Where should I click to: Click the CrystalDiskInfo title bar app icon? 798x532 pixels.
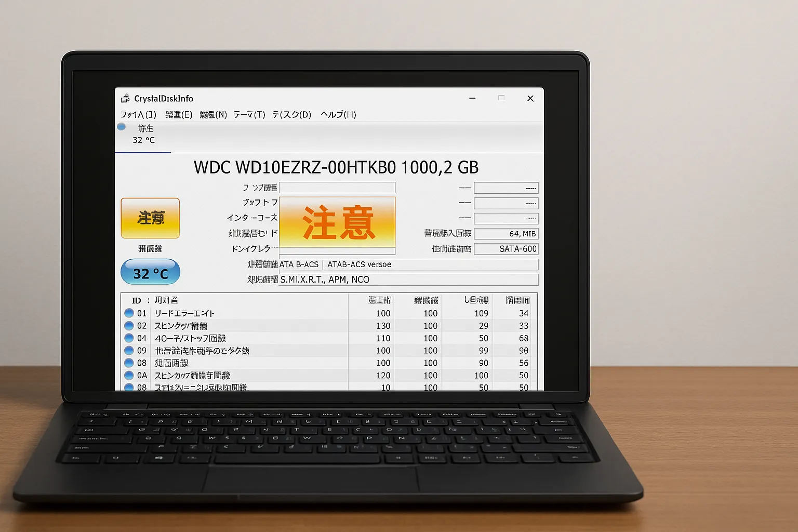tap(125, 98)
